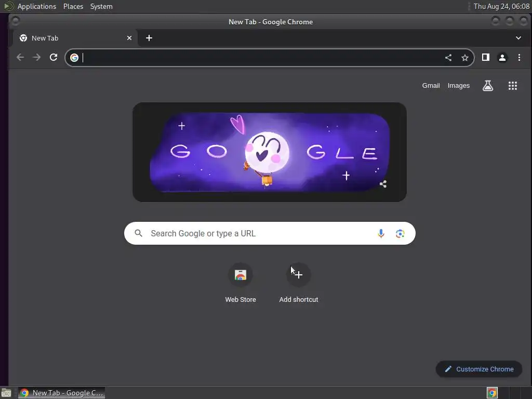The width and height of the screenshot is (532, 399).
Task: Start voice search with the microphone
Action: [x=381, y=233]
